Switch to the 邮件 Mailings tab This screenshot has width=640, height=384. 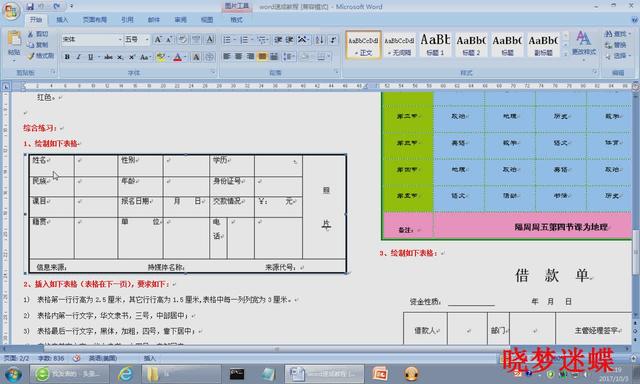coord(154,20)
